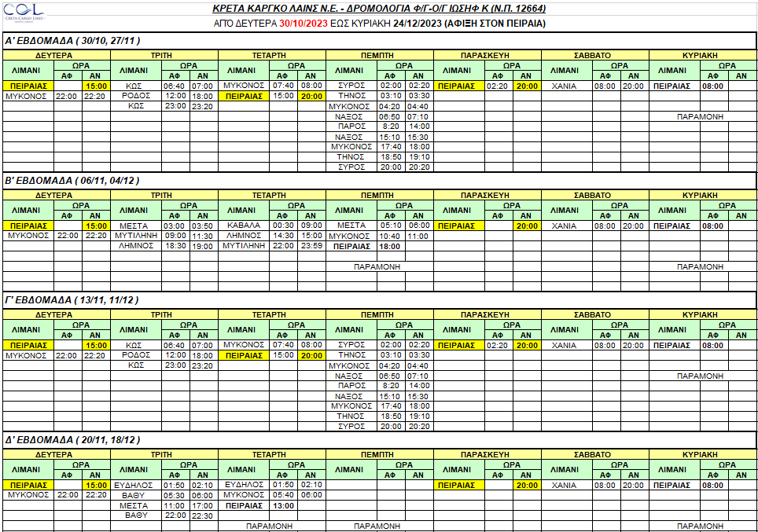This screenshot has width=758, height=532.
Task: Select yellow ΠΕΙΡΑΙΑΣ cell in Α' week Wednesday
Action: [x=244, y=96]
